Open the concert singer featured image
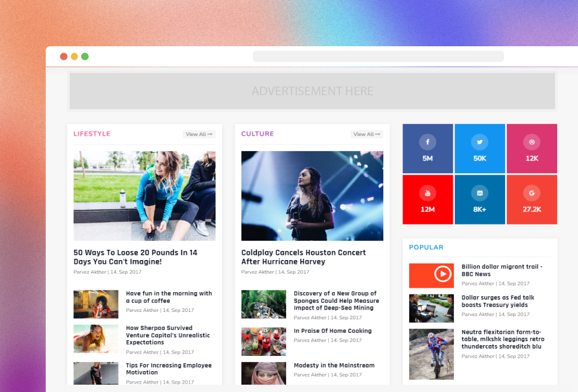This screenshot has height=392, width=578. point(312,196)
